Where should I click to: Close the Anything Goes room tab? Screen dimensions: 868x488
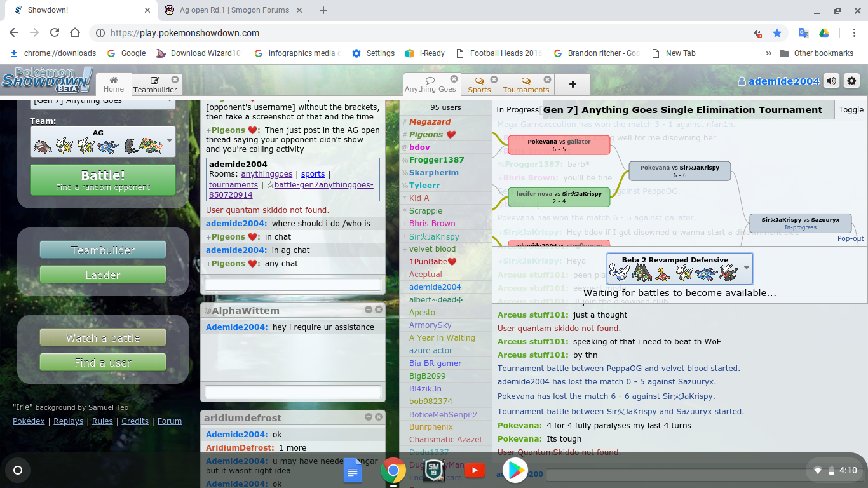[454, 79]
